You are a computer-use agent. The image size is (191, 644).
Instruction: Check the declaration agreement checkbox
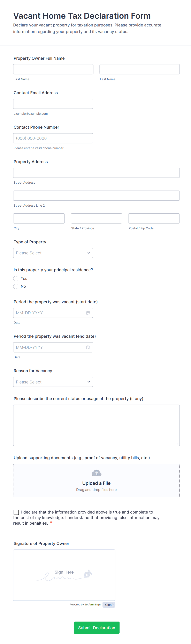coord(16,512)
